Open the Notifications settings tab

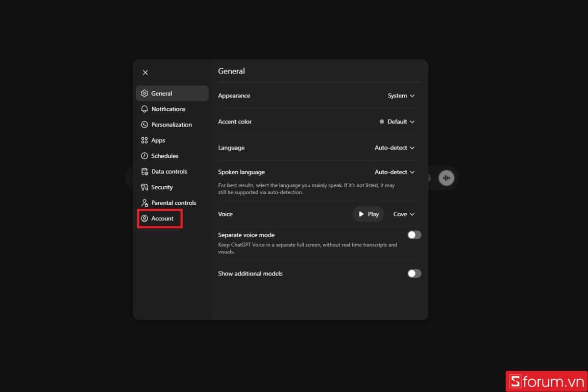(x=168, y=109)
